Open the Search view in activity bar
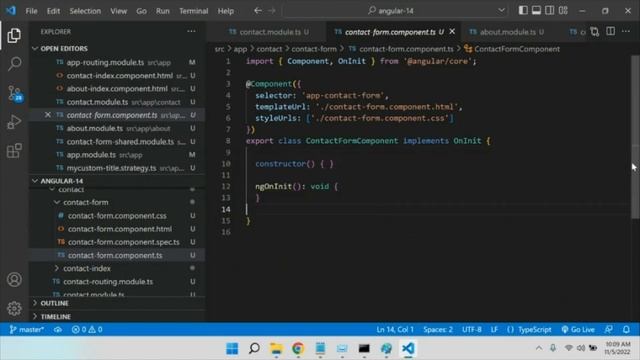This screenshot has width=640, height=360. tap(14, 64)
